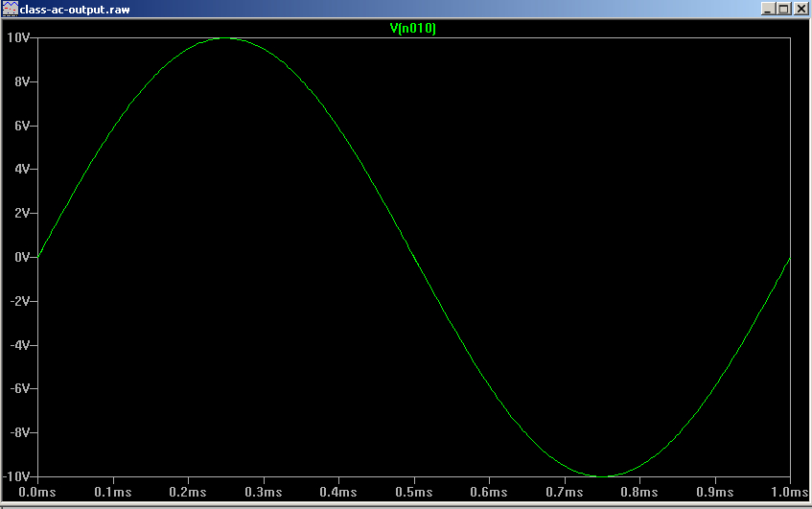Click the -10V vertical axis label
This screenshot has height=509, width=812.
coord(16,476)
